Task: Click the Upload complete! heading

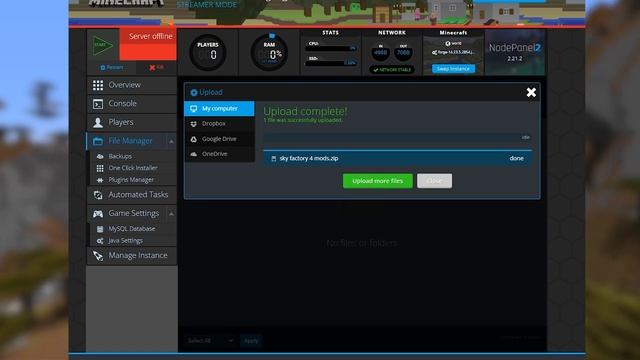Action: point(305,111)
